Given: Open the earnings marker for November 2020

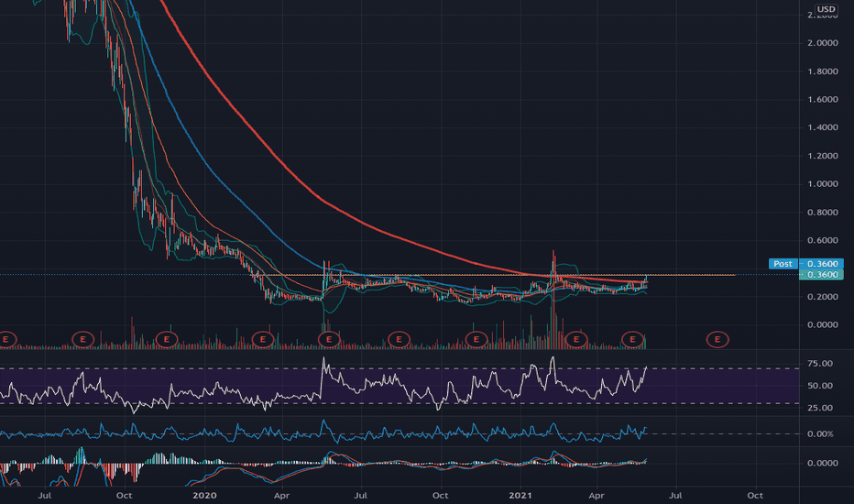Looking at the screenshot, I should click(476, 339).
